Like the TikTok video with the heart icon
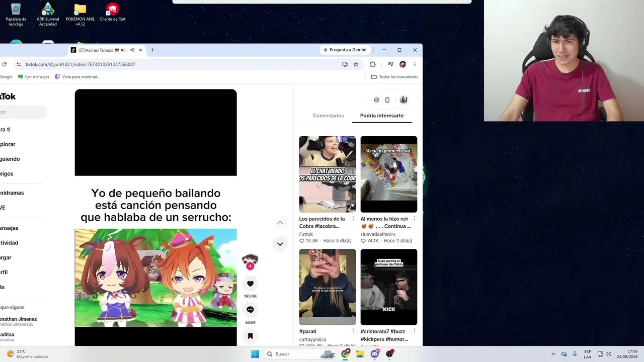The height and width of the screenshot is (362, 644). point(250,284)
